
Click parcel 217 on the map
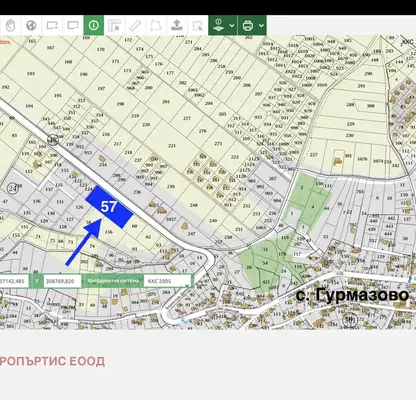pyautogui.click(x=117, y=144)
